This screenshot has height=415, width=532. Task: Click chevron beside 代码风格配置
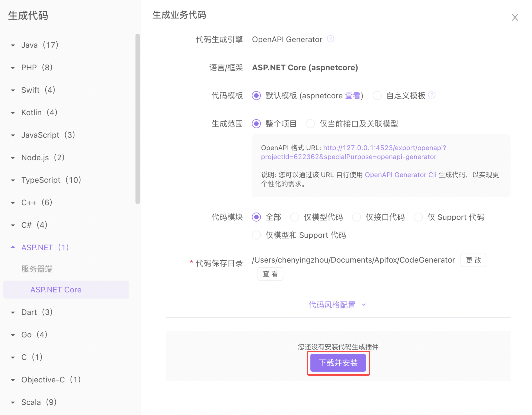[364, 305]
